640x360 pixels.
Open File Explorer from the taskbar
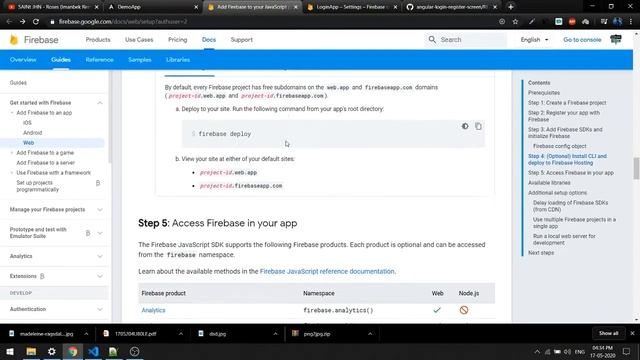click(x=31, y=351)
